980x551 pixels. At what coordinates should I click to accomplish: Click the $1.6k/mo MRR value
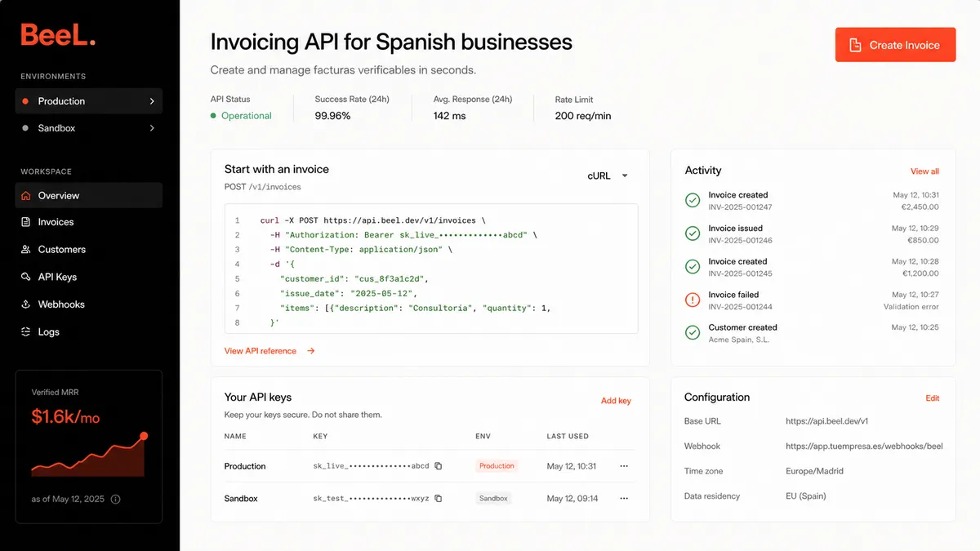[65, 417]
